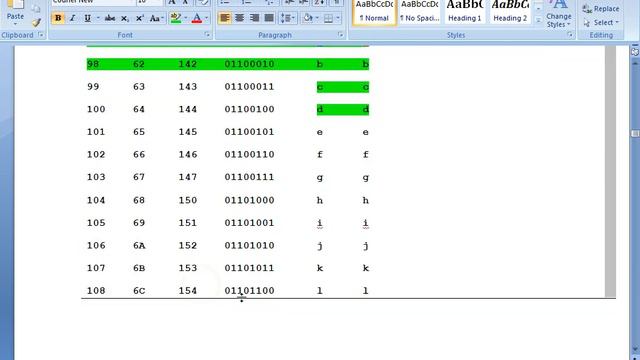Screen dimensions: 640x360
Task: Toggle Subscript formatting
Action: 125,18
